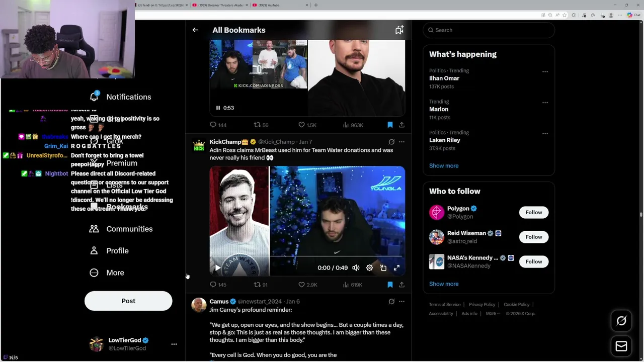Open Camus's profile avatar
644x362 pixels.
pyautogui.click(x=199, y=305)
